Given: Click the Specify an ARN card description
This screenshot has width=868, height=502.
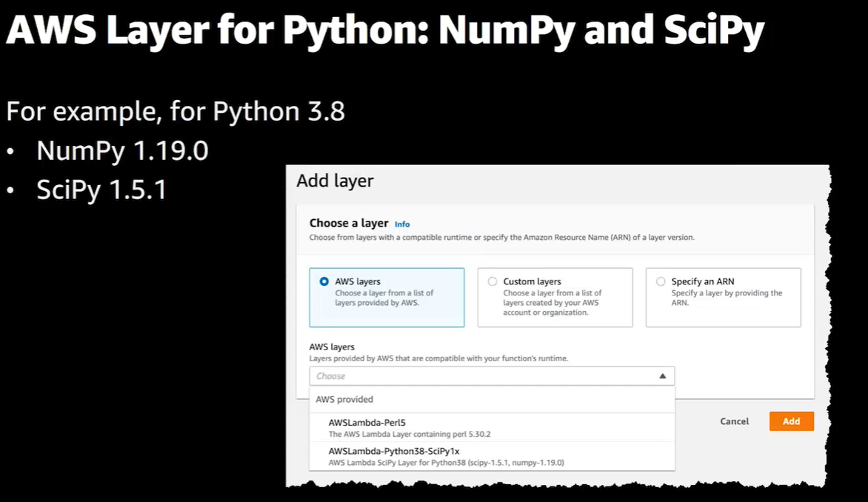Looking at the screenshot, I should [x=726, y=298].
